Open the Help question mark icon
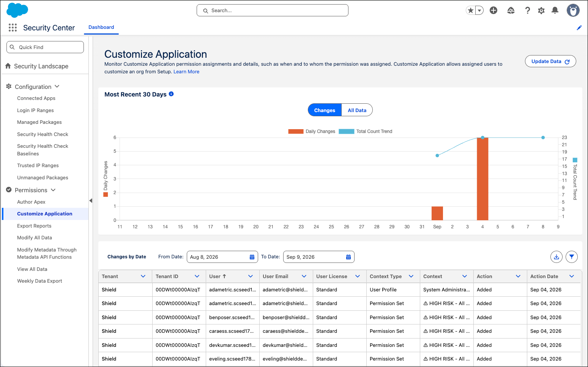This screenshot has width=588, height=367. [528, 11]
